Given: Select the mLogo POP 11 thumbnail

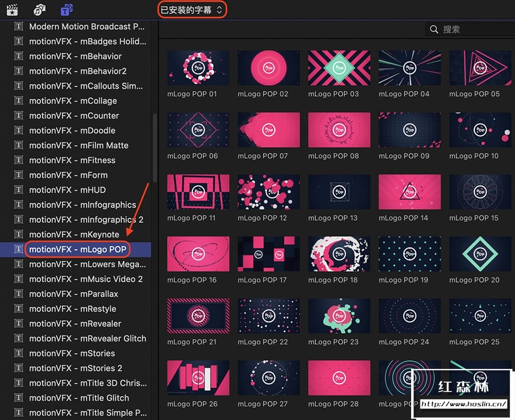Looking at the screenshot, I should pyautogui.click(x=198, y=192).
